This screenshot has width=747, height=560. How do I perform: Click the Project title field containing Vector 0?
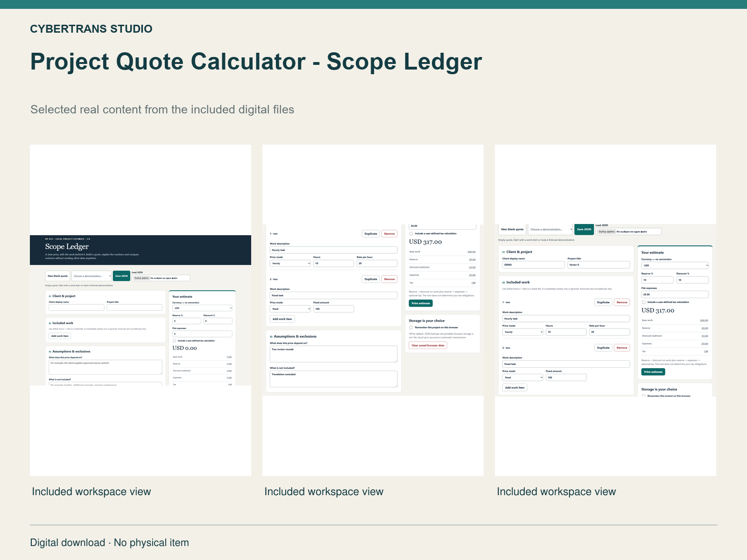(599, 265)
